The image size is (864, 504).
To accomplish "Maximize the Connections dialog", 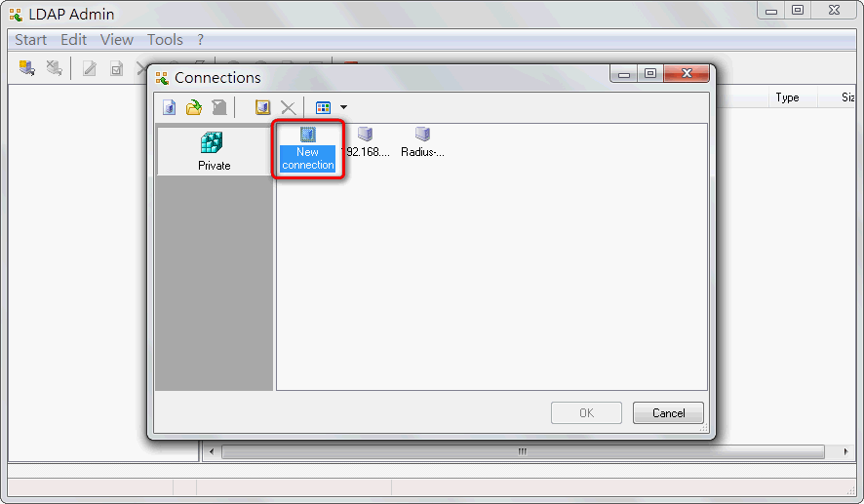I will (650, 73).
